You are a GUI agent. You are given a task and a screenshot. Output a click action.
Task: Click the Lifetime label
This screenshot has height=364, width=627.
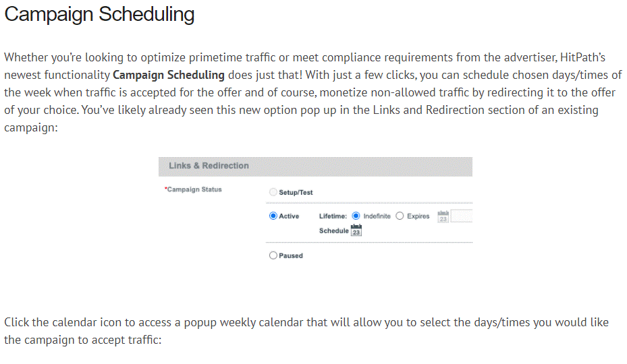click(x=333, y=216)
